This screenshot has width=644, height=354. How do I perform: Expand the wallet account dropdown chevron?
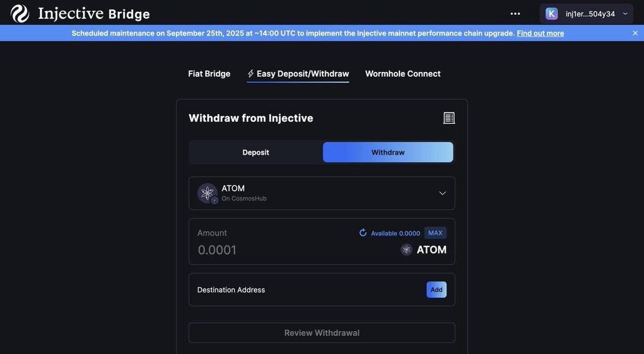[625, 14]
